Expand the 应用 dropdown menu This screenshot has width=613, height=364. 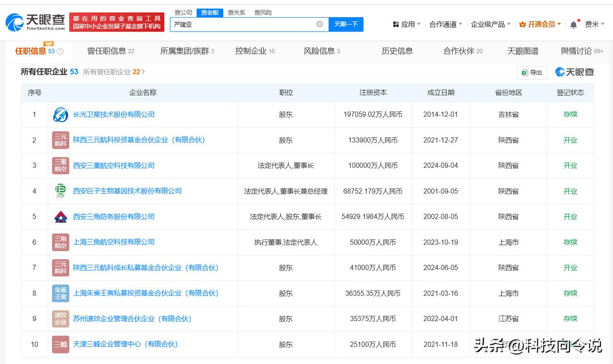point(407,24)
